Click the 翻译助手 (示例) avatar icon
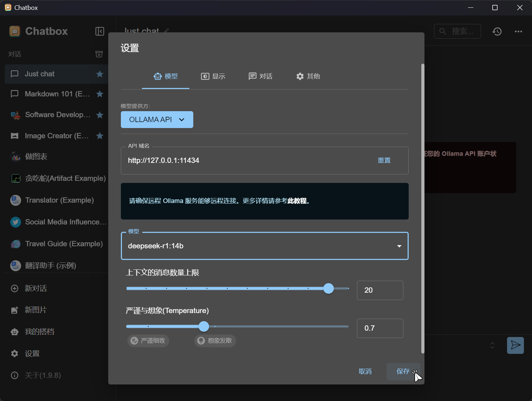Screen dimensions: 532x401 point(15,266)
